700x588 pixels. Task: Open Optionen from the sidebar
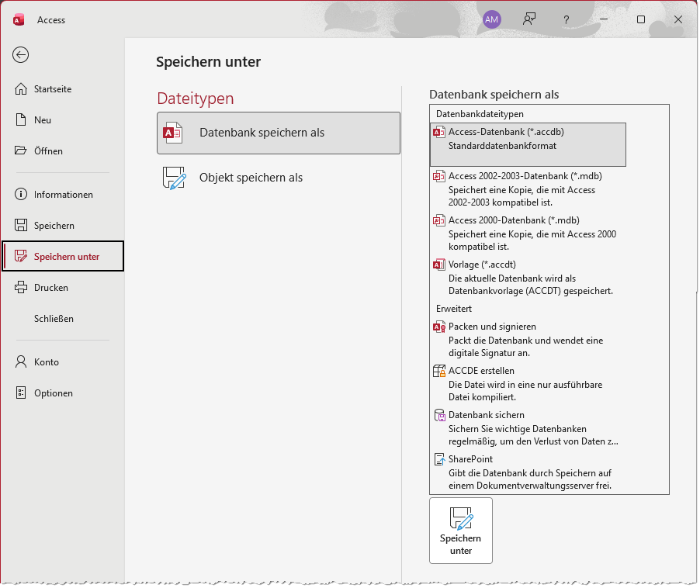[63, 393]
